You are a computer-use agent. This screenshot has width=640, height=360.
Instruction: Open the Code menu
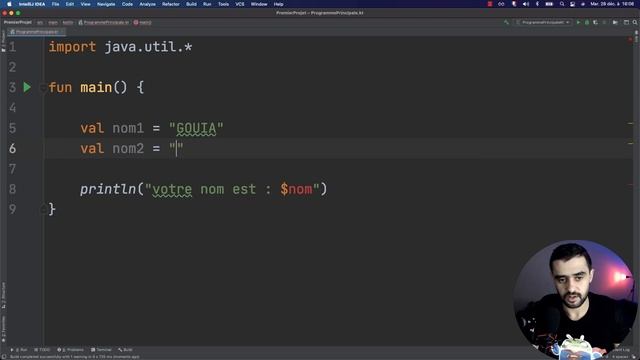click(127, 4)
